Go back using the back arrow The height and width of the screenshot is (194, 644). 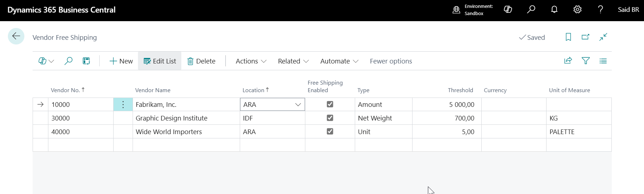16,36
